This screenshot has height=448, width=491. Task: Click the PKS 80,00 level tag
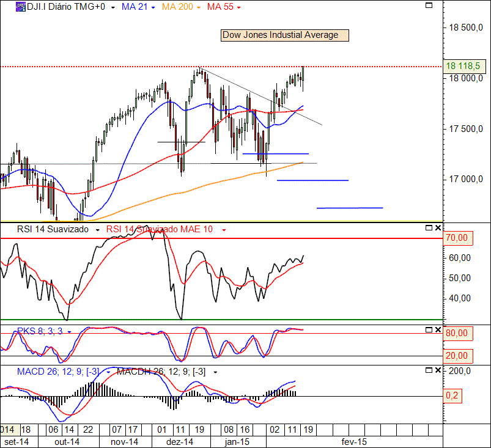click(457, 333)
